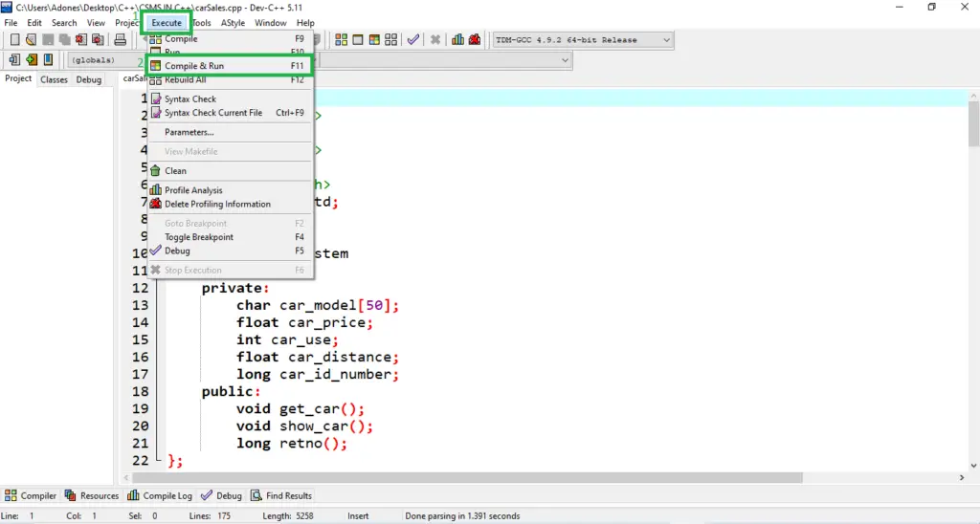980x524 pixels.
Task: Click the Debug checkmark toolbar icon
Action: tap(413, 39)
